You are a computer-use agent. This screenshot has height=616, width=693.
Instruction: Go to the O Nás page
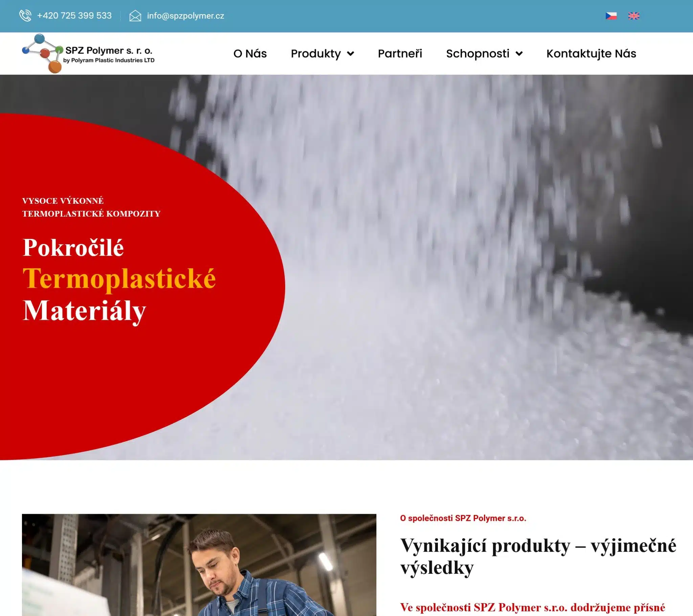pyautogui.click(x=250, y=53)
